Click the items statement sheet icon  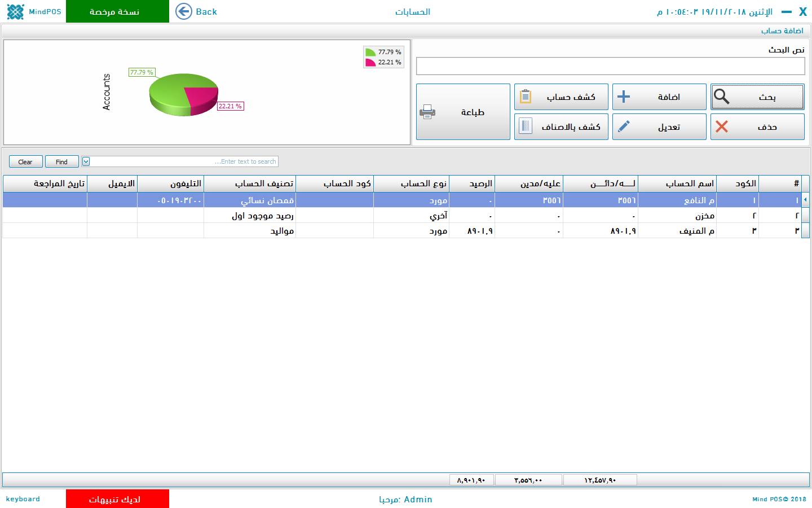(x=525, y=127)
